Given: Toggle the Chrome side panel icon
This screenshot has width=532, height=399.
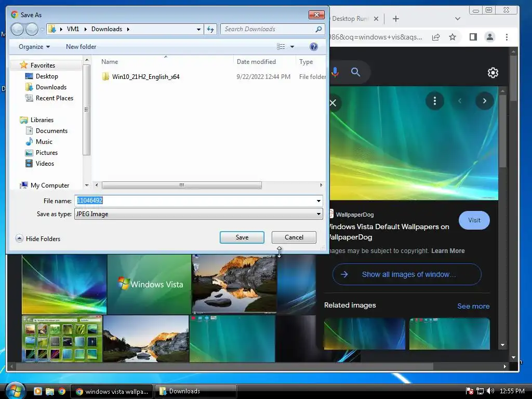Looking at the screenshot, I should tap(473, 37).
